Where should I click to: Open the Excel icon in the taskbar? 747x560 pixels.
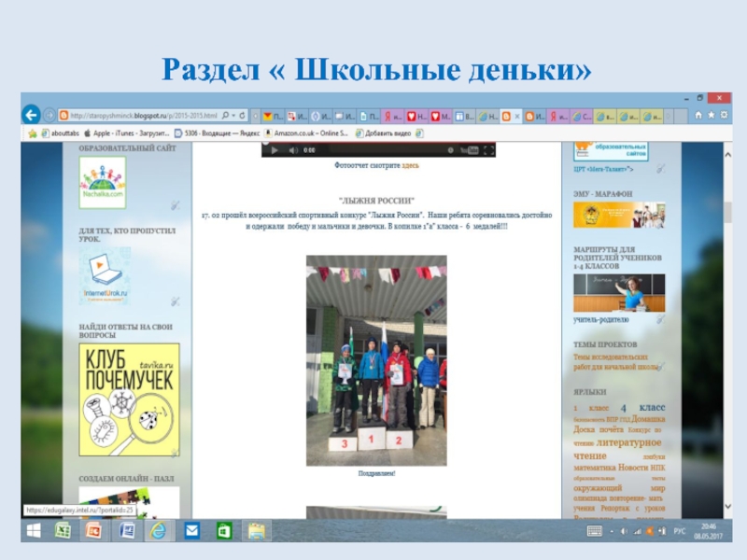pos(63,530)
